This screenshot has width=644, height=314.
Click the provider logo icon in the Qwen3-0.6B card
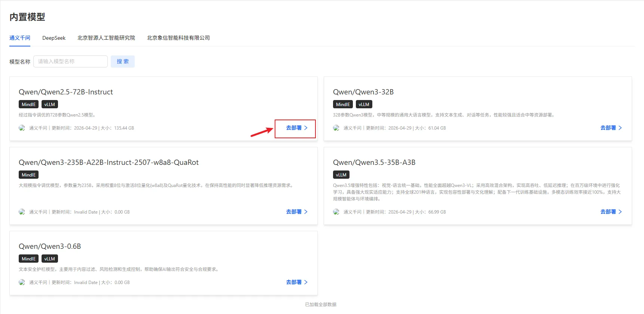pos(22,282)
